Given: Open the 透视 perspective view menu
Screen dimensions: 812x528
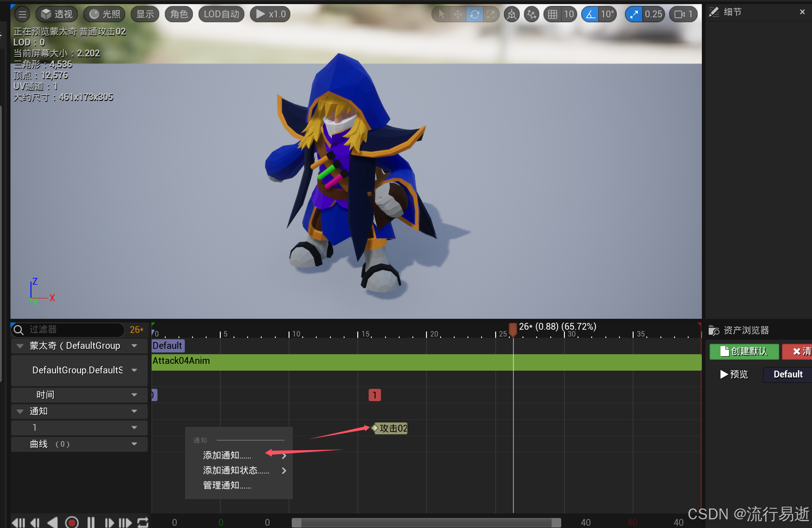Looking at the screenshot, I should [x=57, y=14].
